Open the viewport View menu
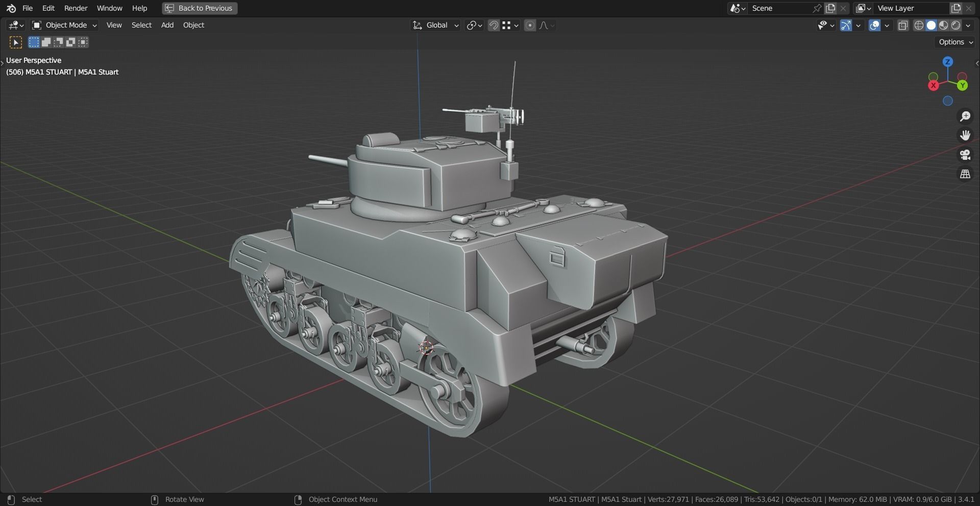980x506 pixels. (x=114, y=25)
